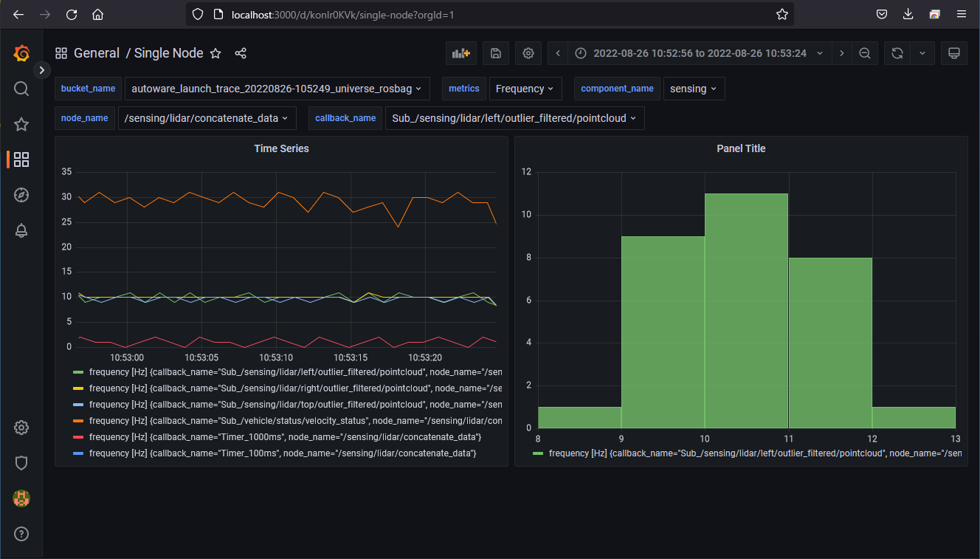Save the dashboard with the save icon
The width and height of the screenshot is (980, 559).
pyautogui.click(x=495, y=52)
